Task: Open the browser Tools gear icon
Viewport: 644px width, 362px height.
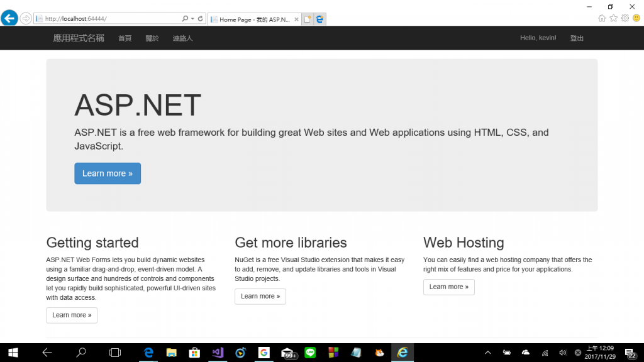Action: pyautogui.click(x=625, y=18)
